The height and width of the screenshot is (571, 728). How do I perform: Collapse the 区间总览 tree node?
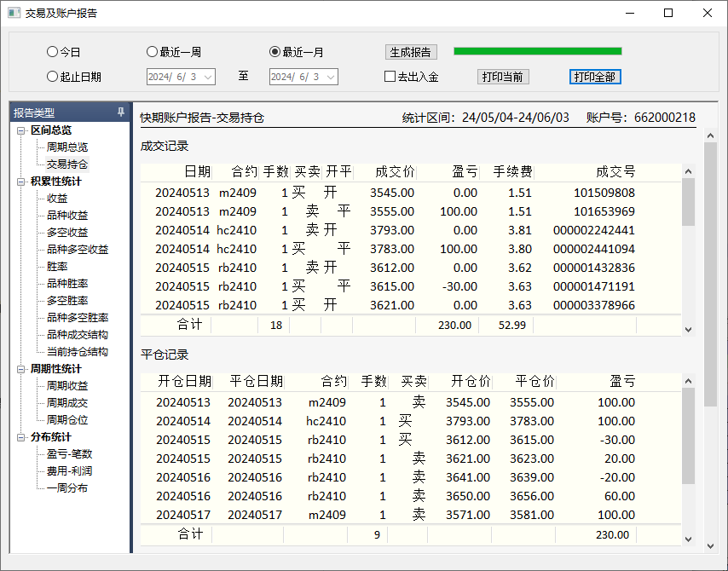(x=21, y=130)
